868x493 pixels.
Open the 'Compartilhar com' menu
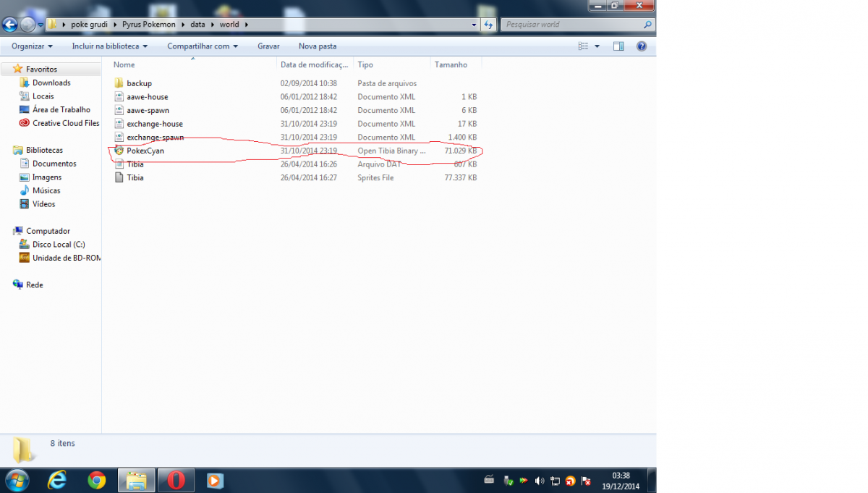click(x=203, y=46)
